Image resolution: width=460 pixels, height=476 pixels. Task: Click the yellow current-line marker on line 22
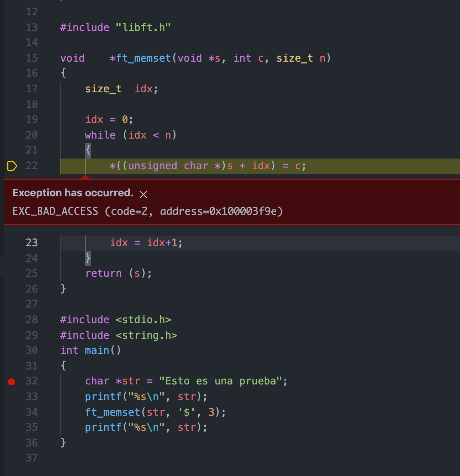12,166
